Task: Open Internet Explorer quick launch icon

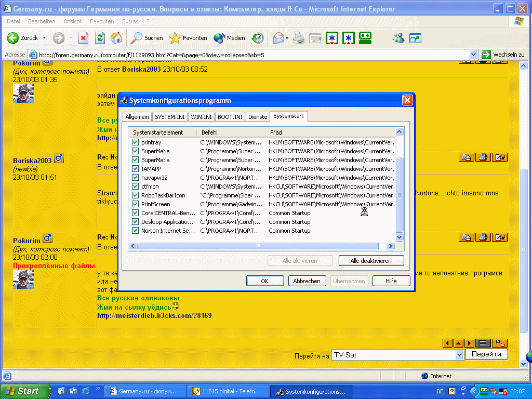Action: 86,391
